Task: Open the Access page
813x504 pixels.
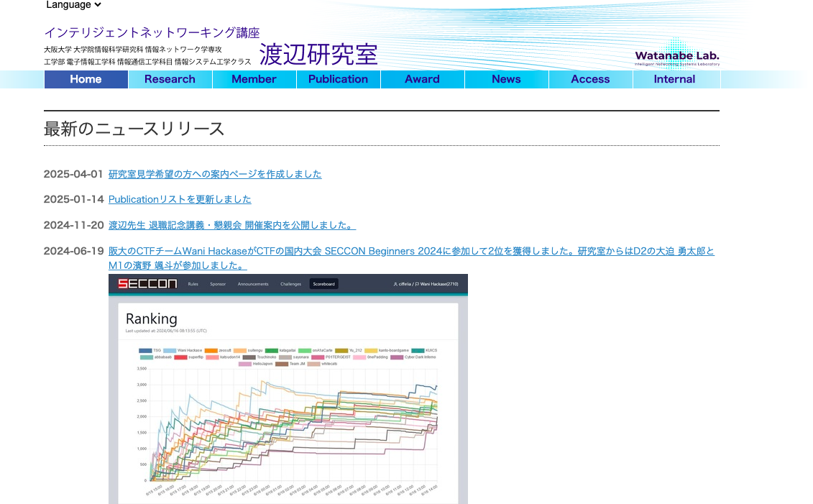Action: 590,79
